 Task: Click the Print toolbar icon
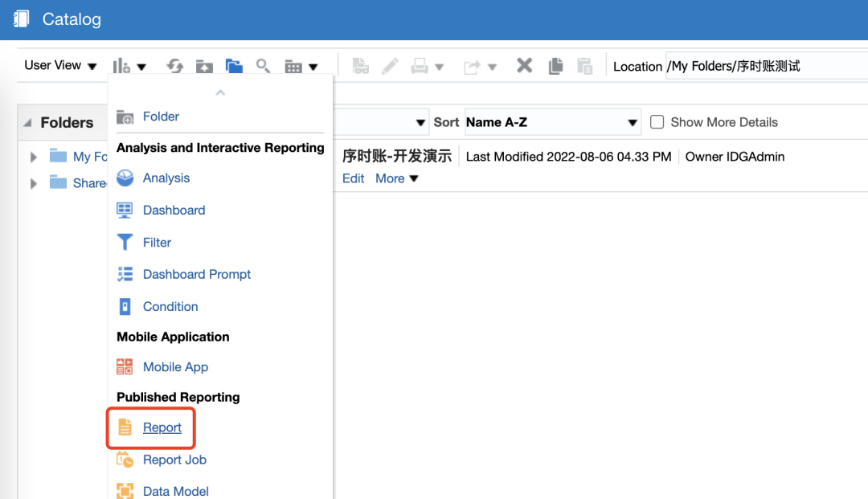(x=419, y=67)
